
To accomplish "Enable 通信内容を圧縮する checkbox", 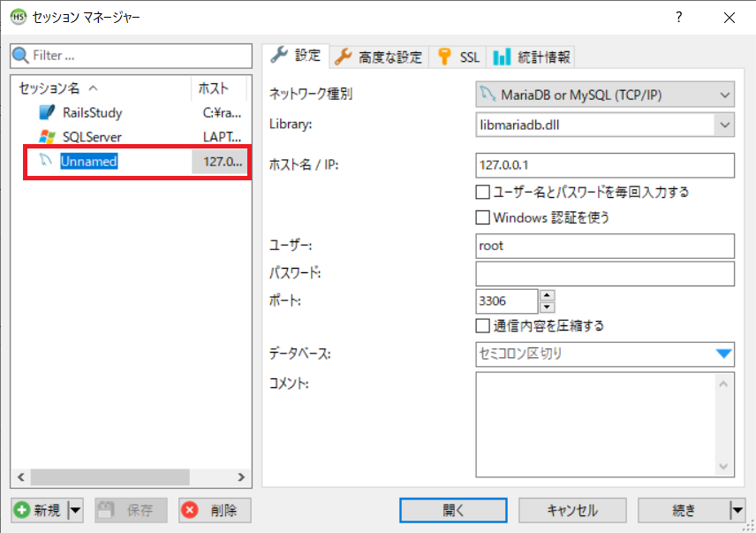I will [482, 325].
